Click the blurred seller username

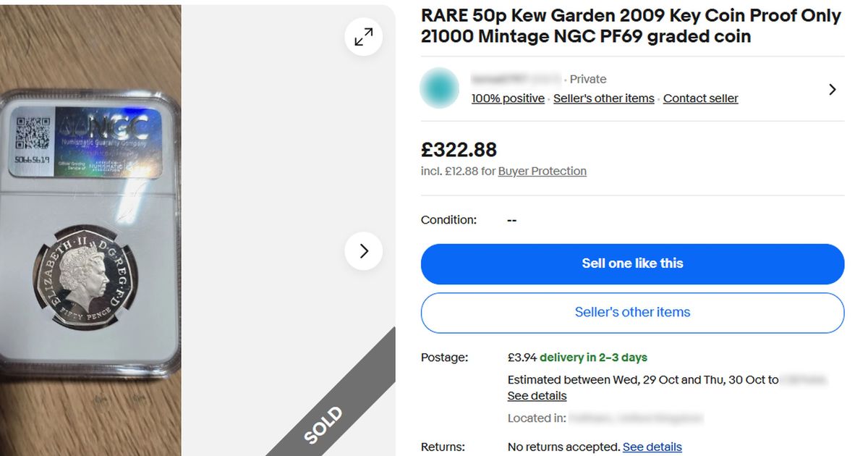[x=516, y=79]
